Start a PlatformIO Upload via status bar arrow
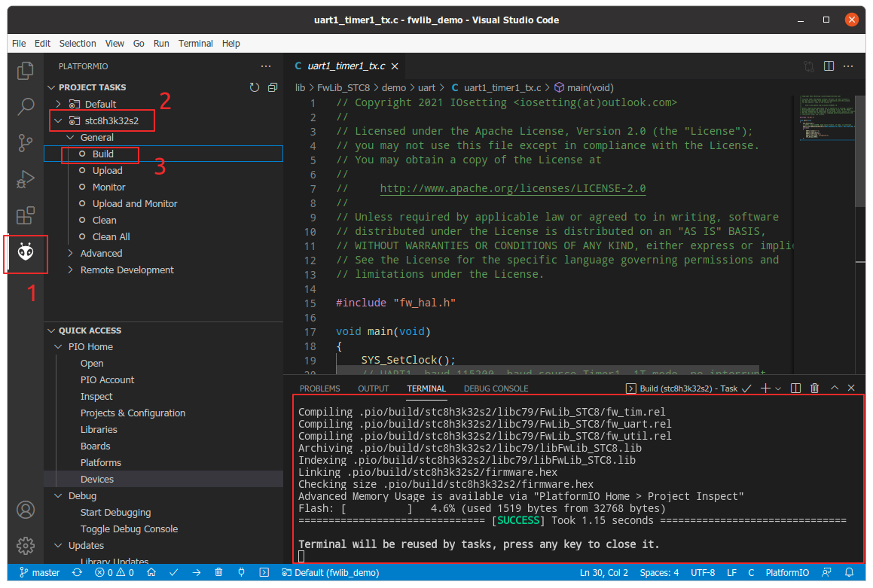The width and height of the screenshot is (873, 588). point(196,572)
